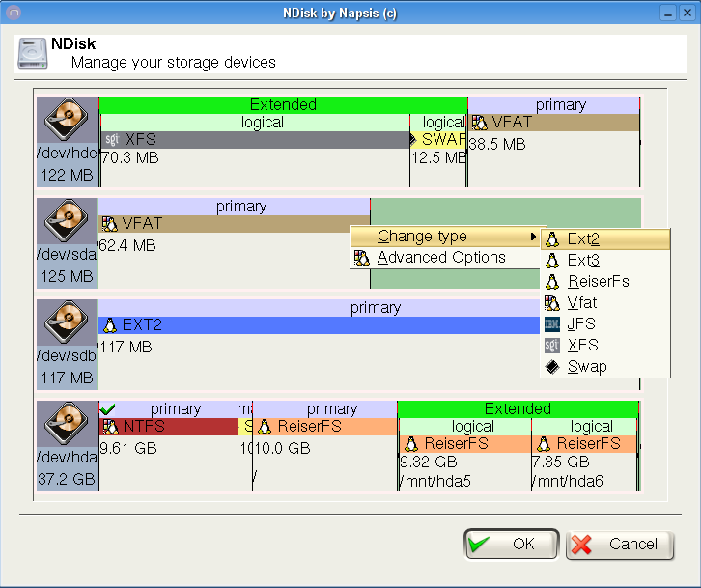Select Ext3 filesystem type
Viewport: 701px width, 588px height.
[x=583, y=261]
